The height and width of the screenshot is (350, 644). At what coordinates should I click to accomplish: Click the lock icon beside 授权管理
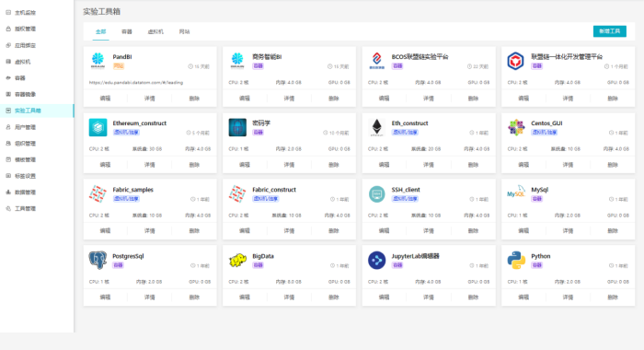coord(8,29)
